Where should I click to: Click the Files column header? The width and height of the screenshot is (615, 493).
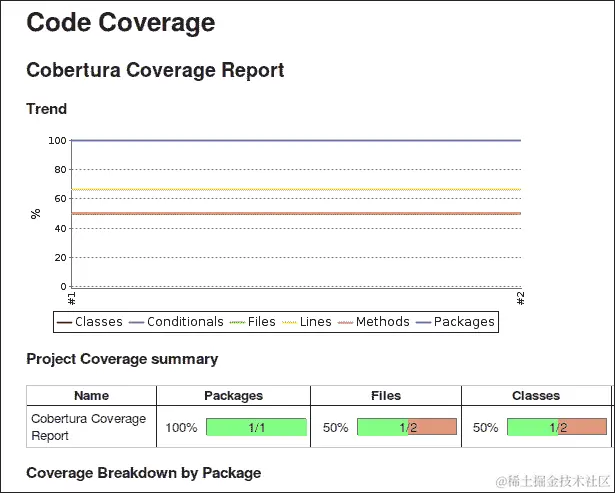(386, 395)
